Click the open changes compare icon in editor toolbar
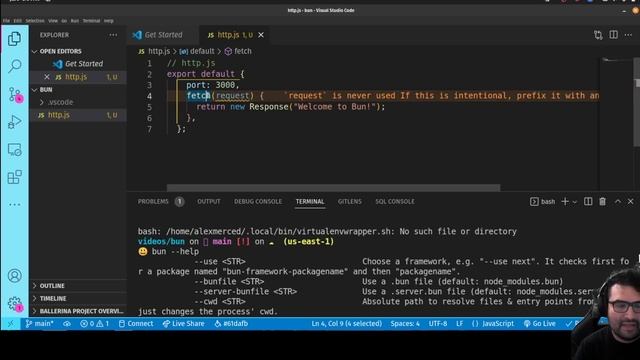Image resolution: width=640 pixels, height=360 pixels. (x=598, y=35)
